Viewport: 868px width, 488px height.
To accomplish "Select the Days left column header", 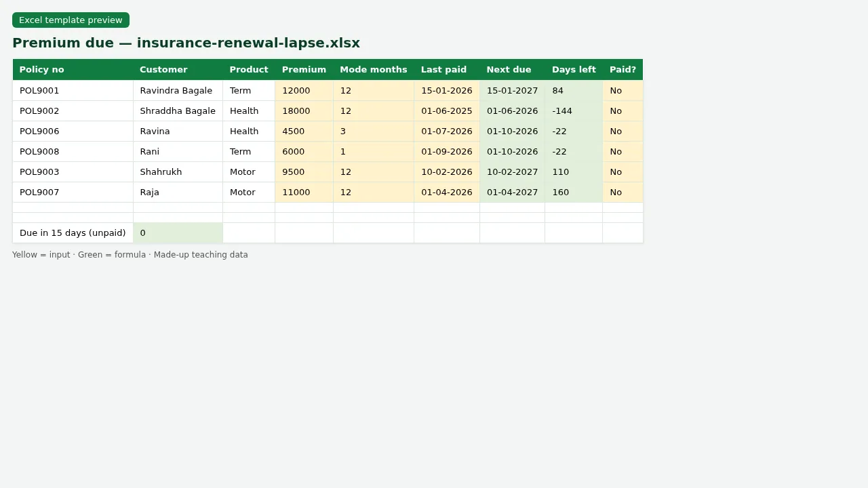I will point(574,70).
